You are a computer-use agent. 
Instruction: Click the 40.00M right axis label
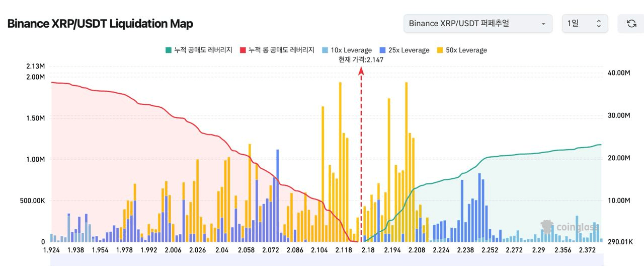619,73
